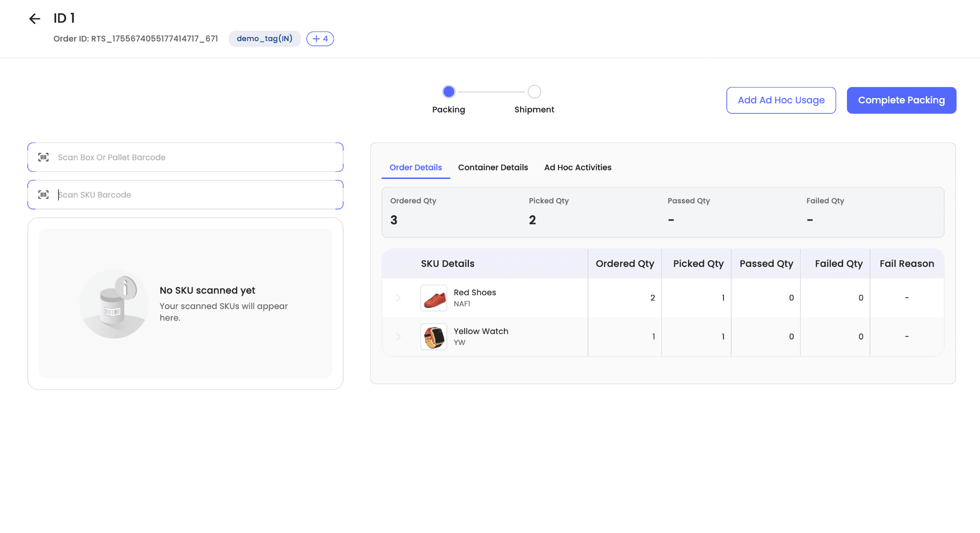The width and height of the screenshot is (980, 533).
Task: Expand the Red Shoes row chevron
Action: coord(398,298)
